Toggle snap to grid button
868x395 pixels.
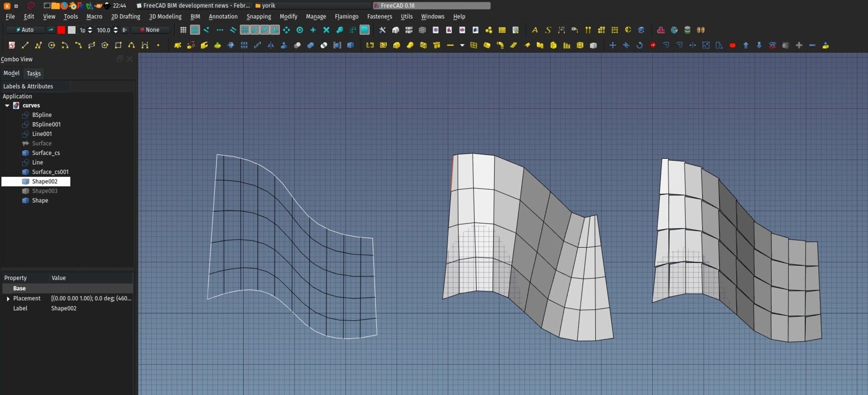point(245,30)
